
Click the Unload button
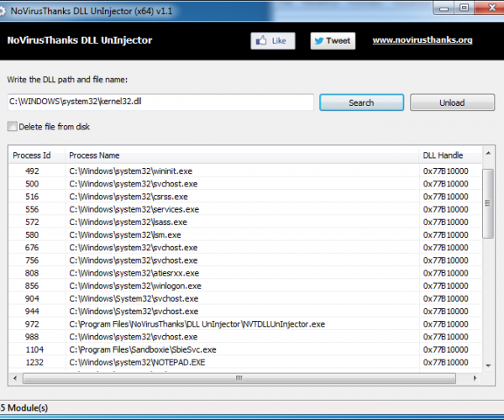click(x=452, y=102)
